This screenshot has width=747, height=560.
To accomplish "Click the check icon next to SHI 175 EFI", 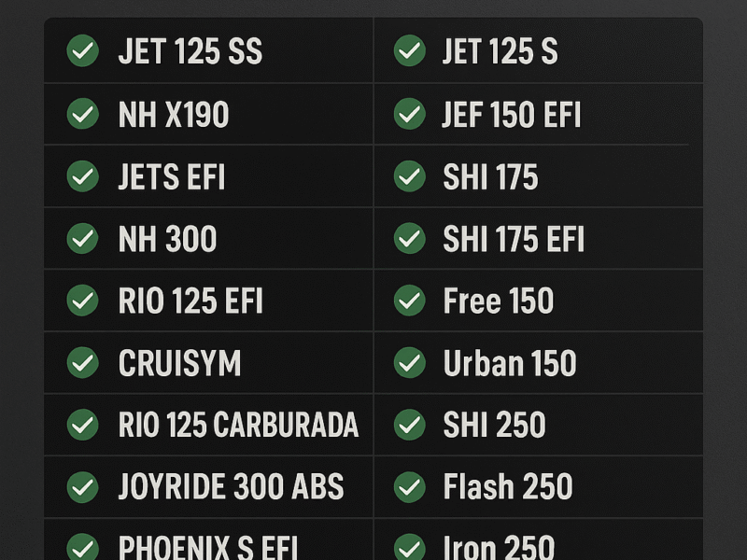I will 410,238.
